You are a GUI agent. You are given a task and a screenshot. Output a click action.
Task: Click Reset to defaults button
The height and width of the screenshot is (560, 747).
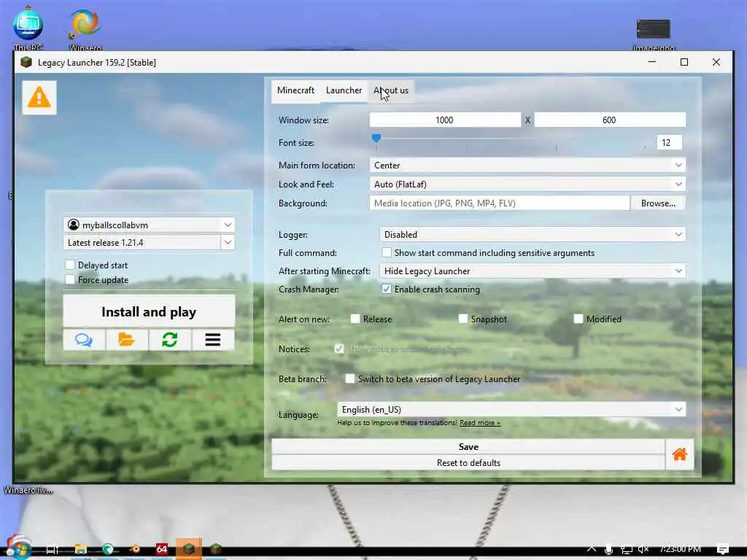pos(468,463)
